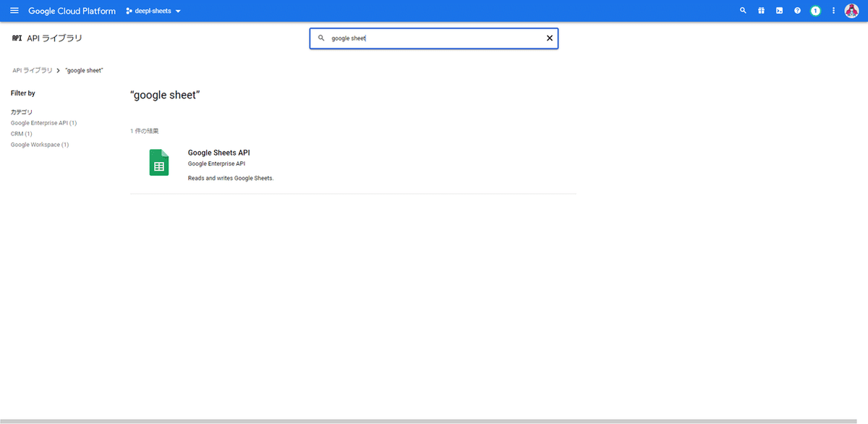The height and width of the screenshot is (424, 868).
Task: Open the user account avatar
Action: 851,11
